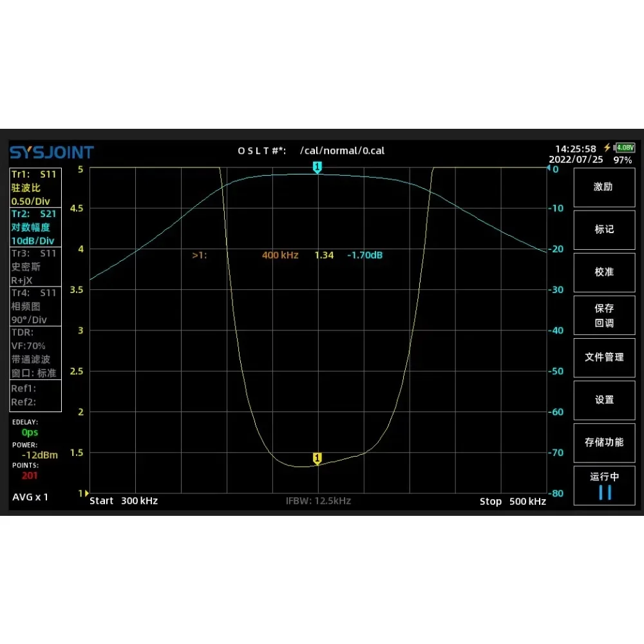Click the SYSJOINT logo
This screenshot has width=644, height=644.
(x=52, y=153)
